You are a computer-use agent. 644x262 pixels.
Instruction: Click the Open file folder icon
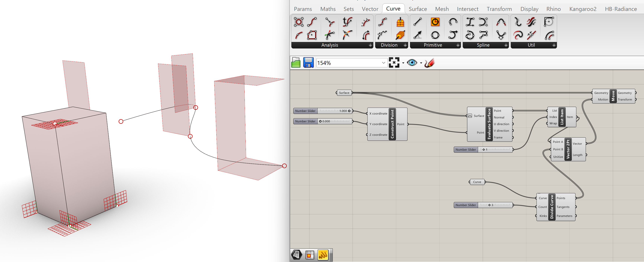pos(296,63)
